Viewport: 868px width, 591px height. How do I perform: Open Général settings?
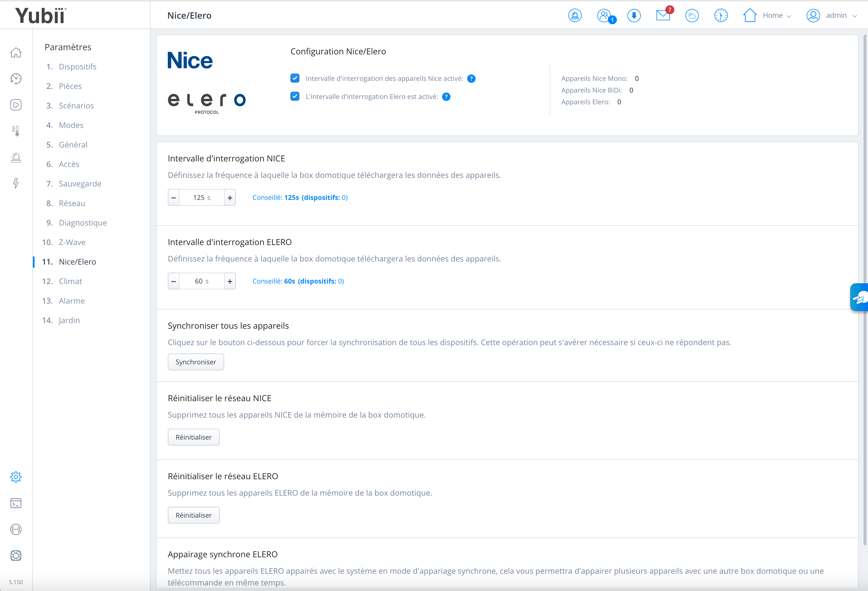tap(73, 145)
